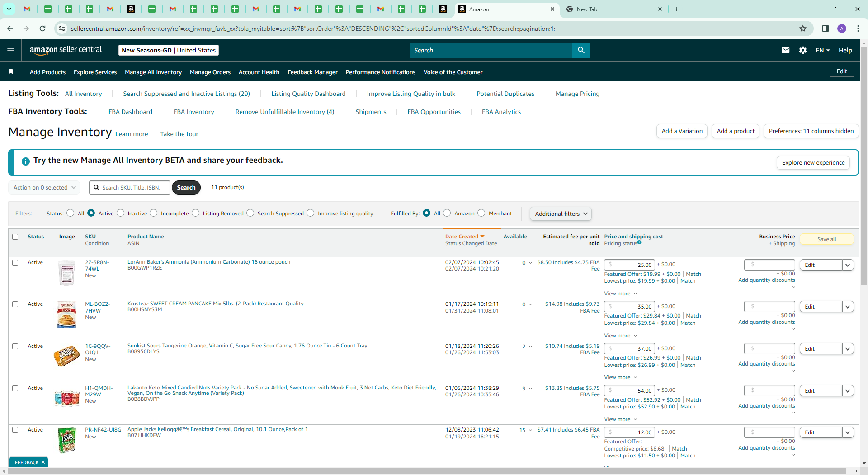This screenshot has width=868, height=475.
Task: Select the Inactive status radio button
Action: pos(121,213)
